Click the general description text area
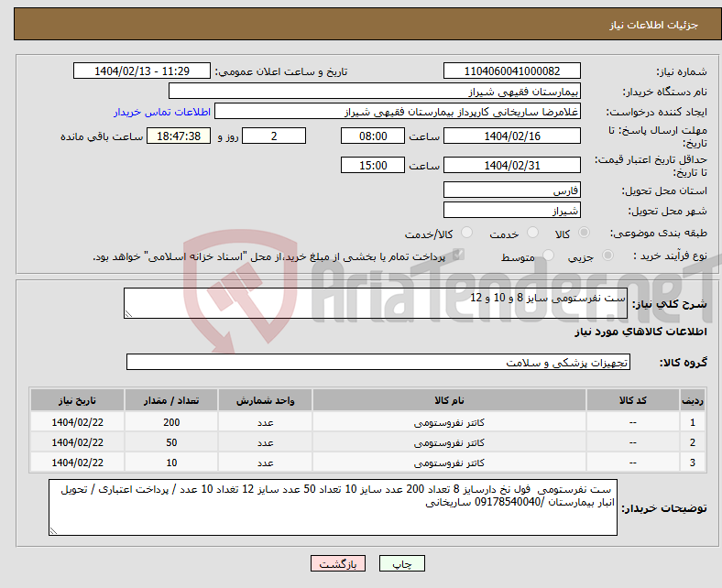Image resolution: width=722 pixels, height=588 pixels. 376,303
